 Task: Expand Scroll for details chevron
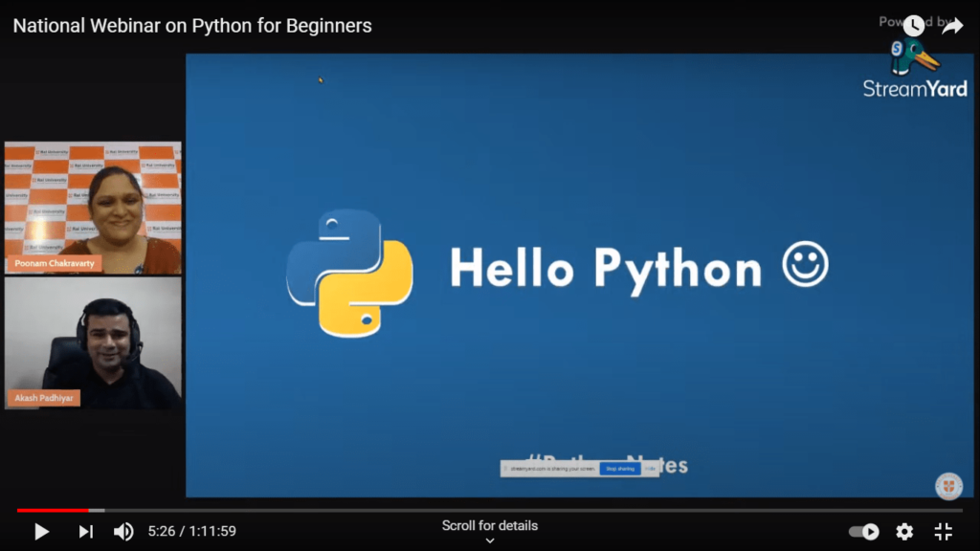(x=490, y=541)
